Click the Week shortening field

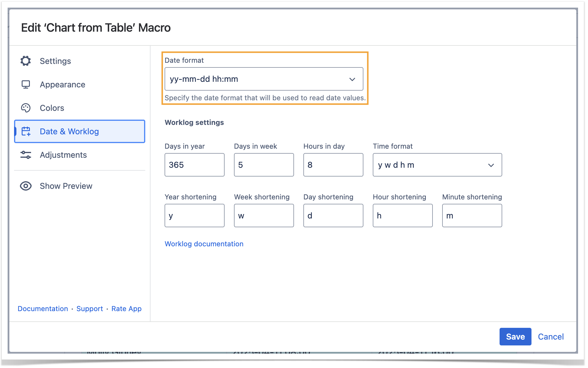tap(264, 216)
